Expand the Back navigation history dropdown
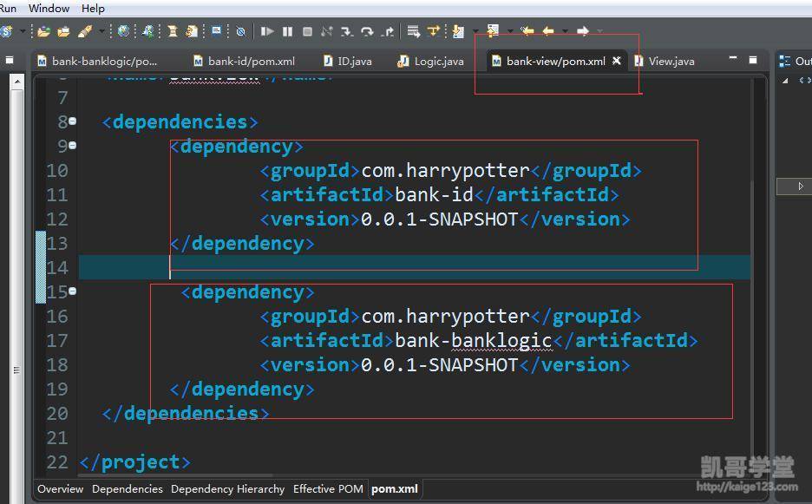The height and width of the screenshot is (504, 812). [565, 31]
